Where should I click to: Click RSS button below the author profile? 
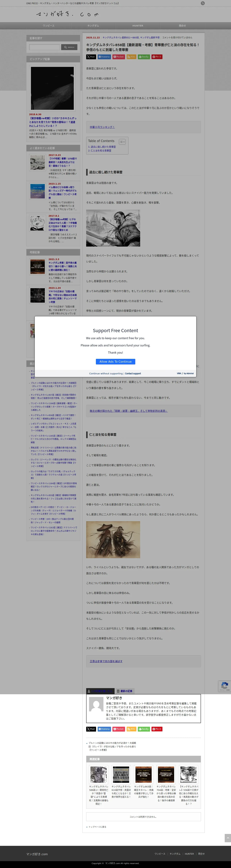click(131, 729)
